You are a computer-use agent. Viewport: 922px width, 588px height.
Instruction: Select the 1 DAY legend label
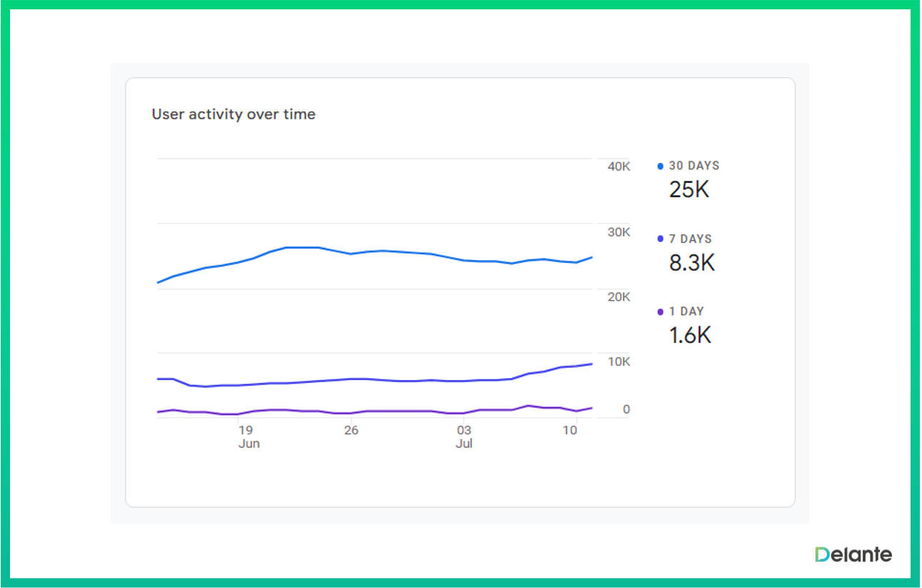(686, 312)
